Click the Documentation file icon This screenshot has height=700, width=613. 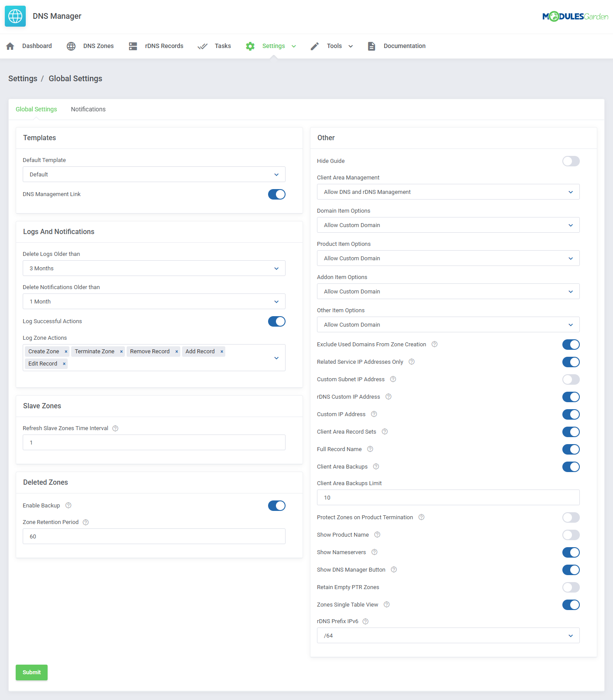coord(372,46)
